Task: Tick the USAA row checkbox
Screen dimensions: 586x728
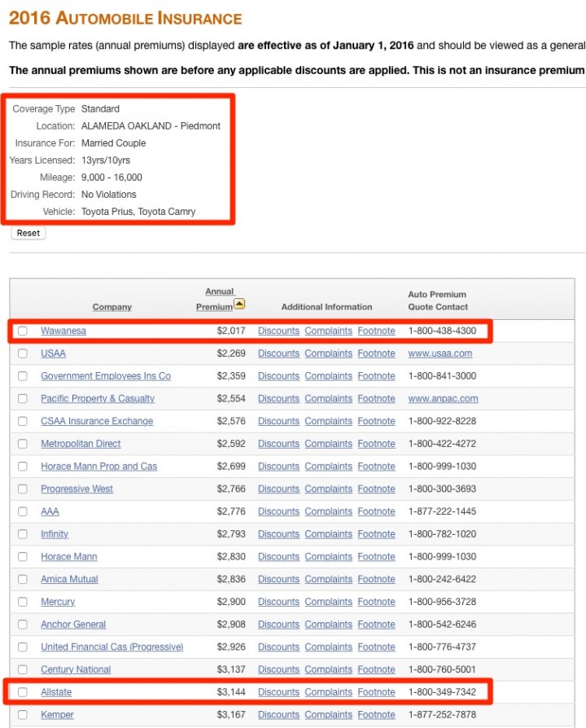Action: coord(23,353)
